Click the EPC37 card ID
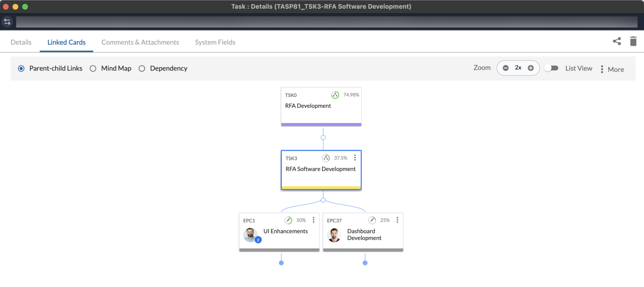Viewport: 644px width, 287px height. coord(334,221)
